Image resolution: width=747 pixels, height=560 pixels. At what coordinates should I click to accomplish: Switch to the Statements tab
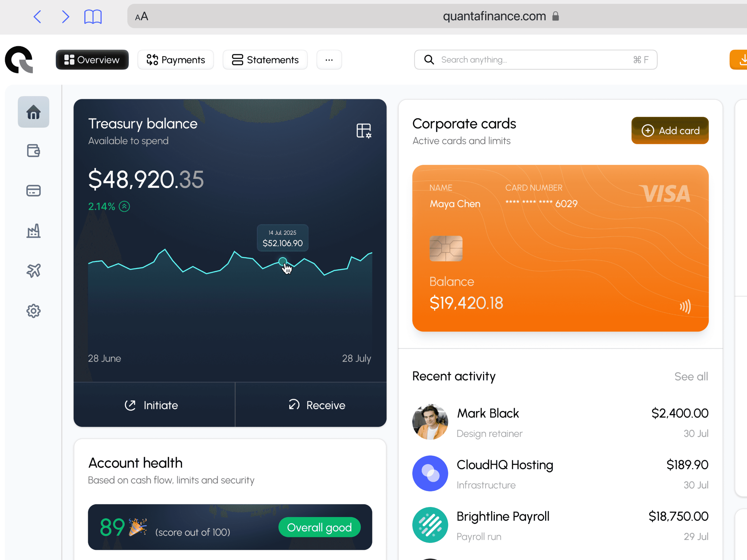[x=265, y=60]
